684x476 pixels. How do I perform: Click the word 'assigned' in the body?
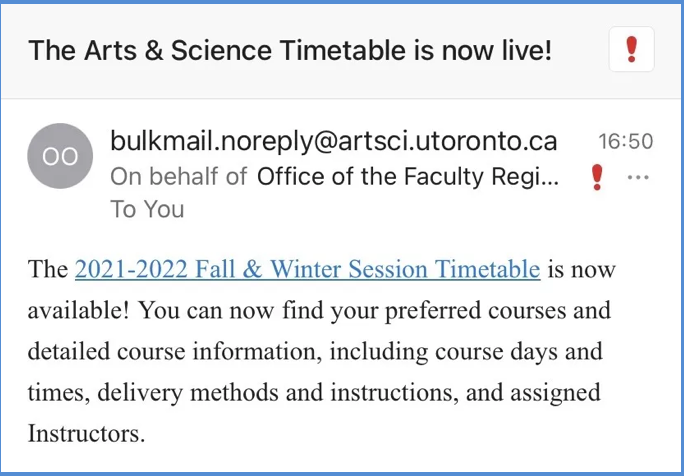click(x=555, y=394)
